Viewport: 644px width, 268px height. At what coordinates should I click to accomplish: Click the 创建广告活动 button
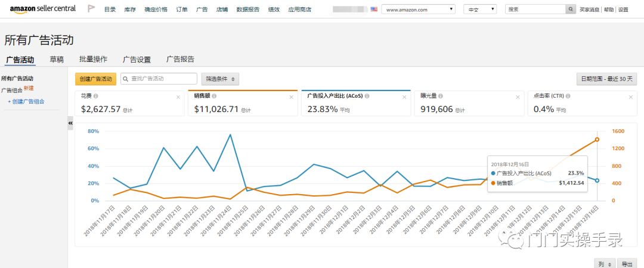click(x=95, y=79)
